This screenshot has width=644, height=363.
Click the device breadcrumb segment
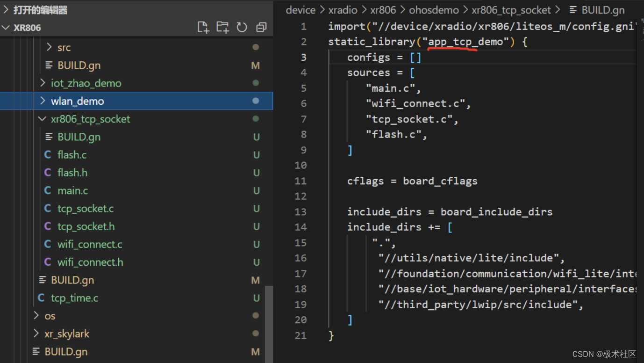301,10
